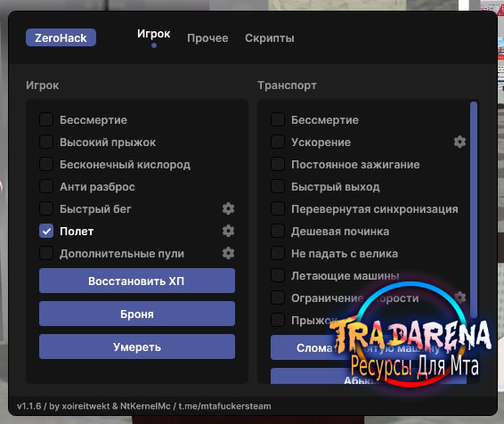Screen dimensions: 504x424
Task: Open gear icon for Дополнительные пули
Action: 228,253
